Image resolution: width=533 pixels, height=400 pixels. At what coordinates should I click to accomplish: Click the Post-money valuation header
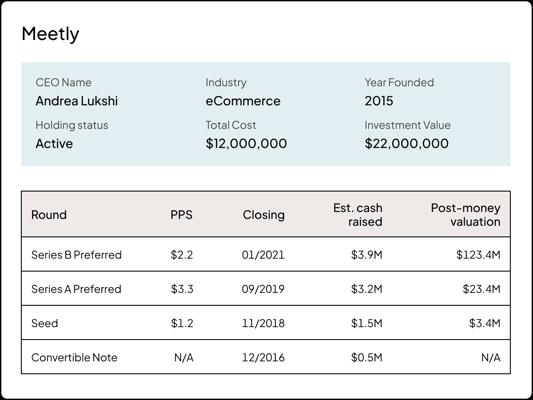click(465, 214)
